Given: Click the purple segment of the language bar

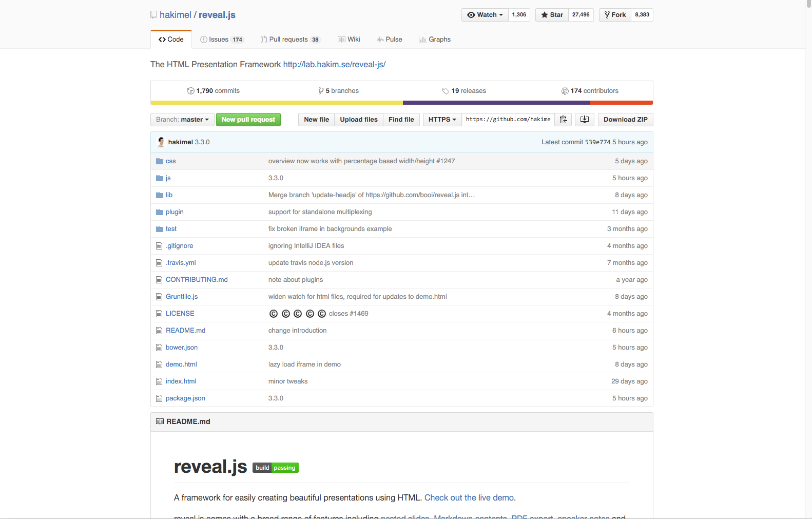Looking at the screenshot, I should click(496, 103).
